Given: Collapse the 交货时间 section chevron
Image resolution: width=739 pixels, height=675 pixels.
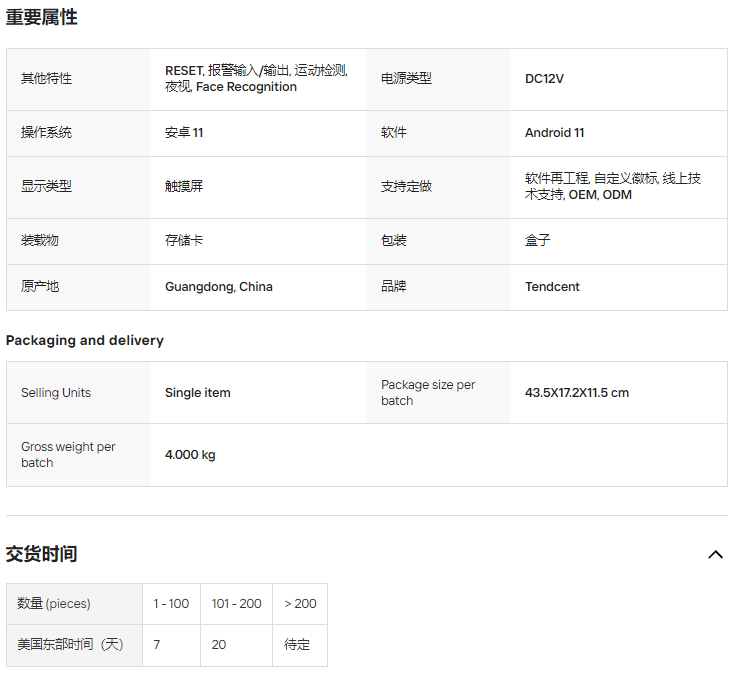Looking at the screenshot, I should click(x=715, y=554).
